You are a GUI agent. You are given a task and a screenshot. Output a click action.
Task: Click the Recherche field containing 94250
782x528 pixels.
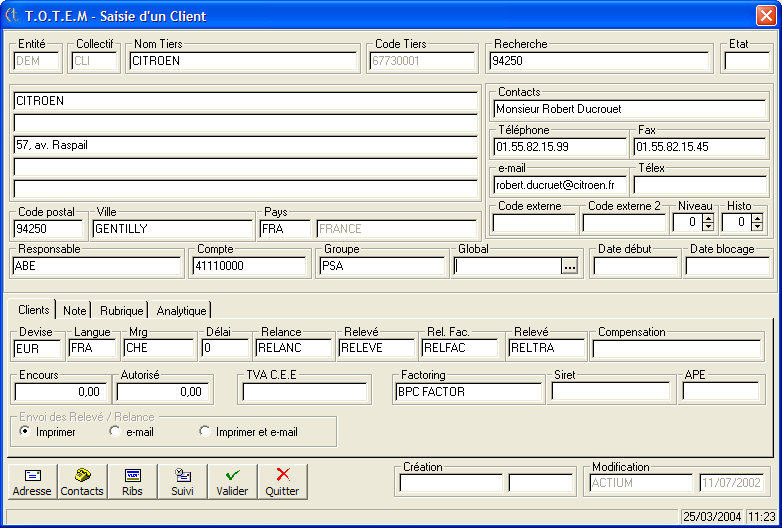point(599,61)
